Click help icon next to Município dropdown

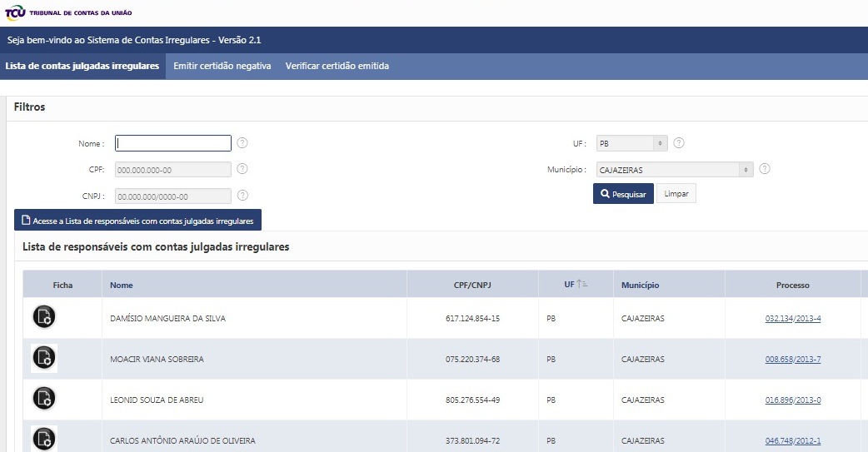click(765, 169)
